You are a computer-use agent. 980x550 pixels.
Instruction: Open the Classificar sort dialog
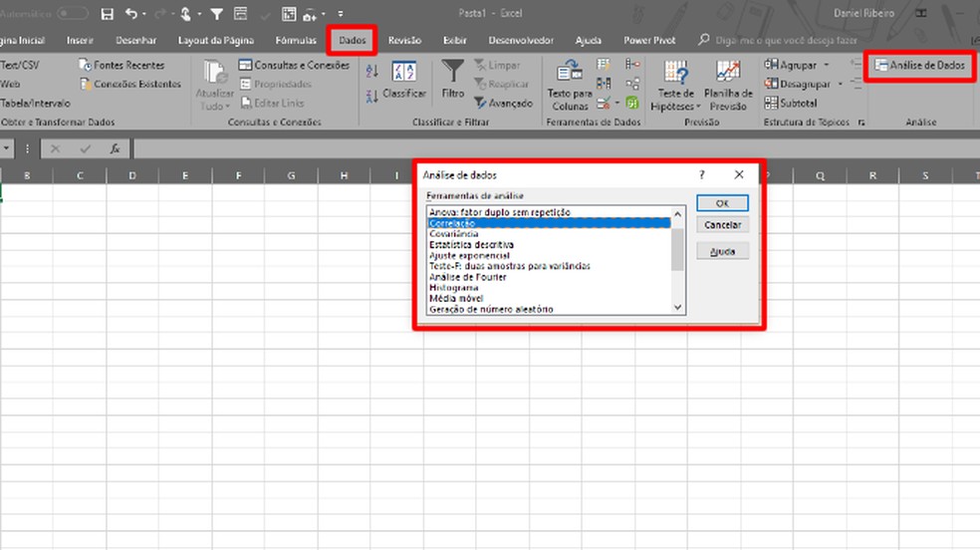click(403, 80)
